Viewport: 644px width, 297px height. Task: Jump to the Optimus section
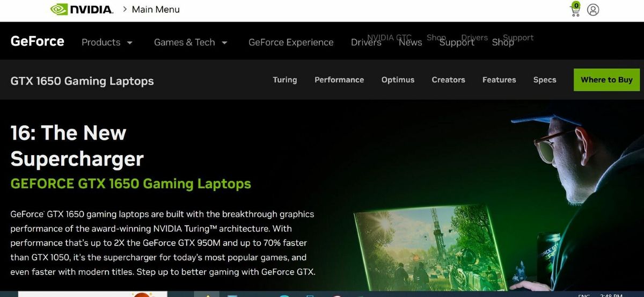398,79
